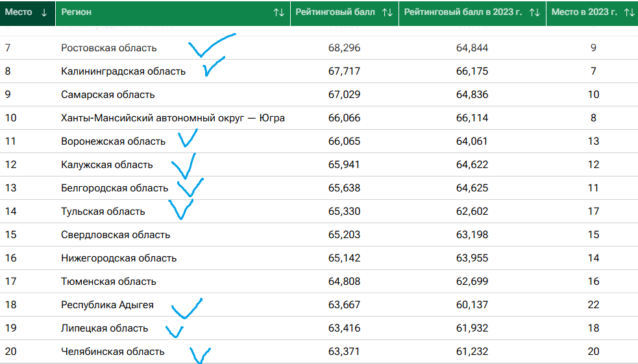Viewport: 638px width, 364px height.
Task: Select Самарская область in the table
Action: [108, 95]
